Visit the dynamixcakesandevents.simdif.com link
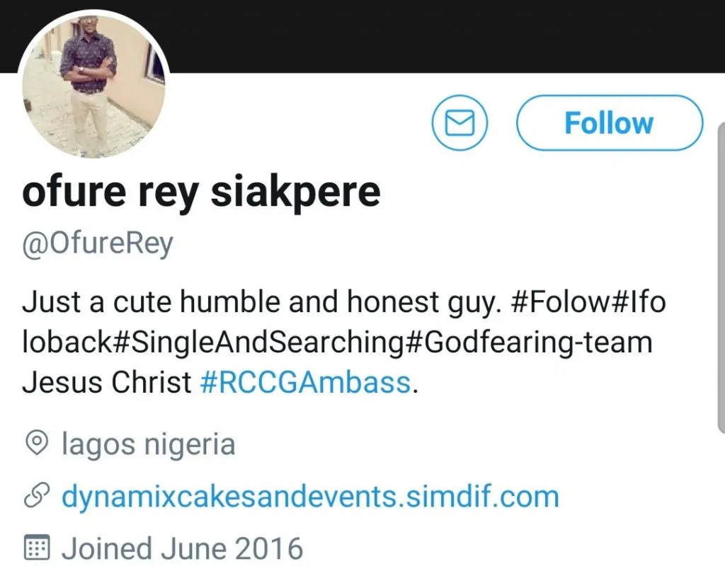725x588 pixels. coord(310,496)
